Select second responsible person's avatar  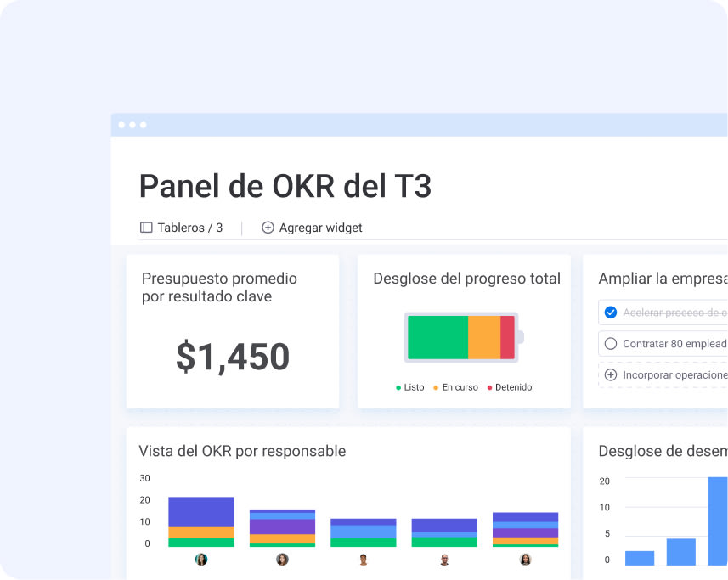[x=282, y=559]
